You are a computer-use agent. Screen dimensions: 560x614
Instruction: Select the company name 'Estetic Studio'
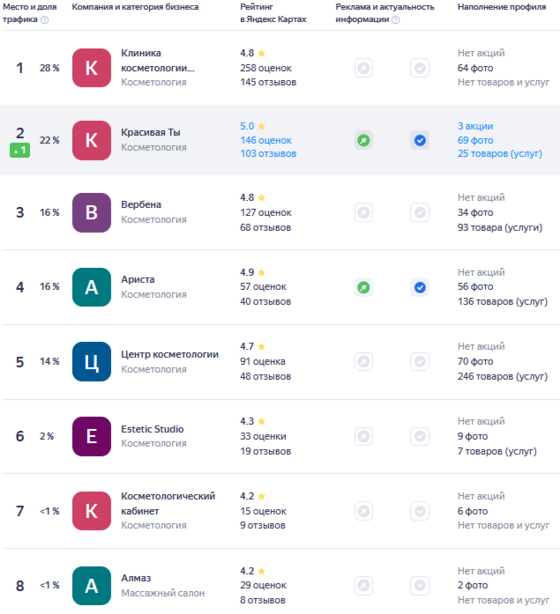(x=152, y=429)
